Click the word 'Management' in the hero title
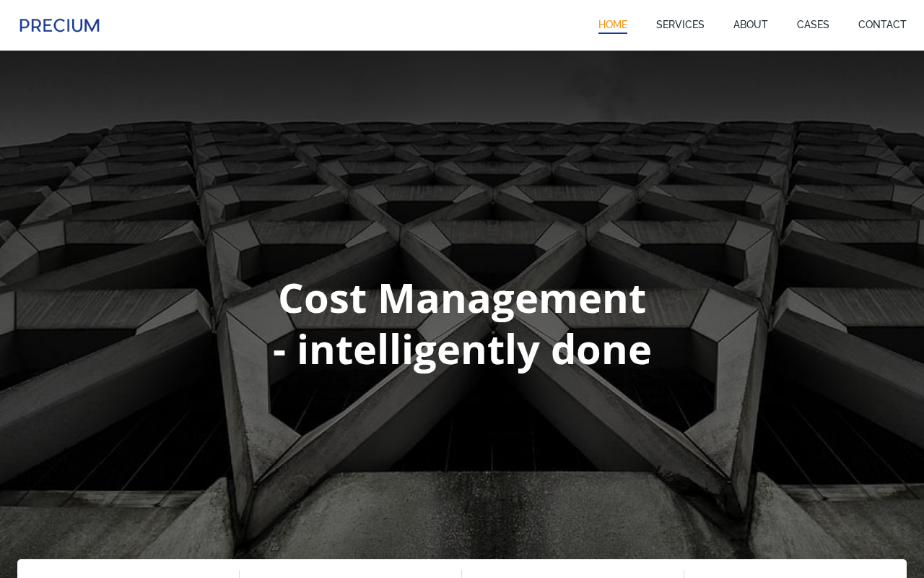Viewport: 924px width, 578px height. pyautogui.click(x=512, y=299)
